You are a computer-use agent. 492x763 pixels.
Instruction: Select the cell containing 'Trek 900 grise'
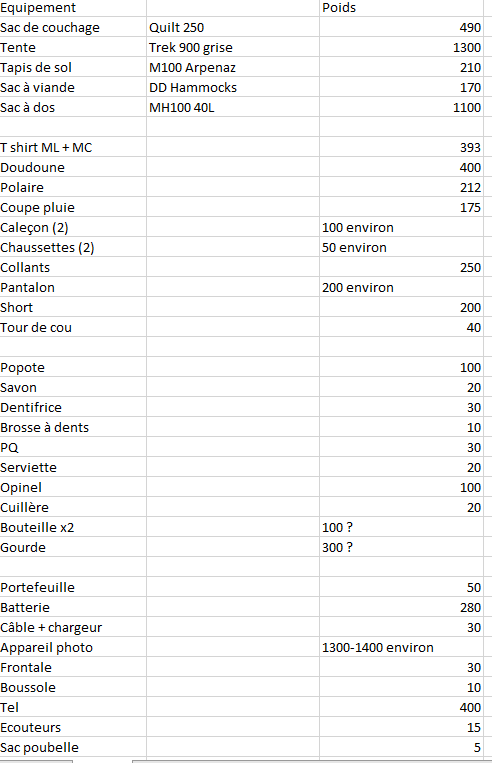point(233,47)
